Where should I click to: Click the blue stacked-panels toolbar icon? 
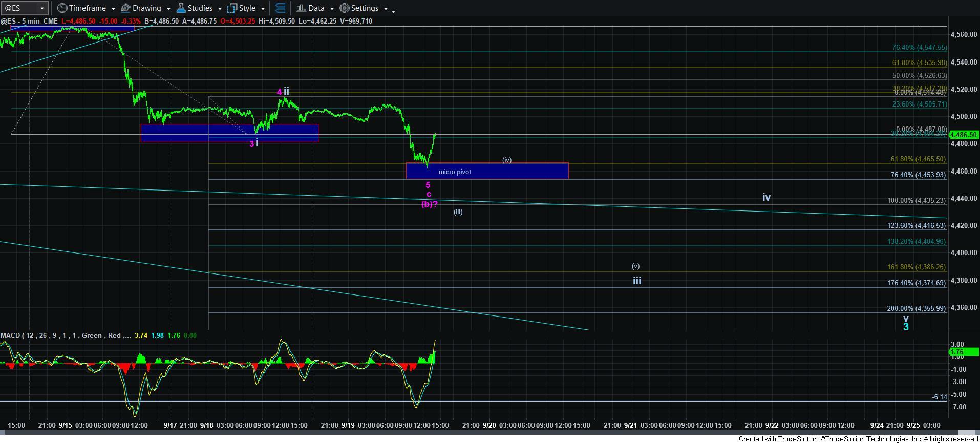(x=280, y=8)
